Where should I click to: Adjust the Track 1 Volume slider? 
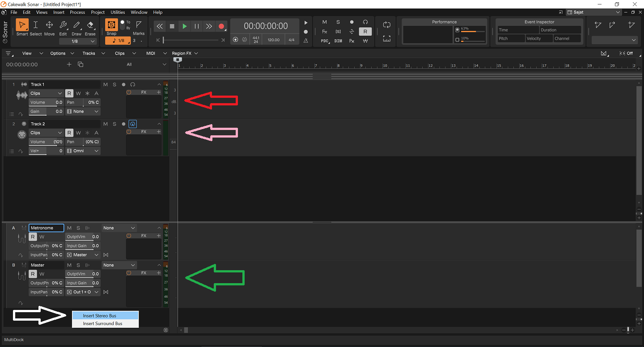tap(47, 102)
